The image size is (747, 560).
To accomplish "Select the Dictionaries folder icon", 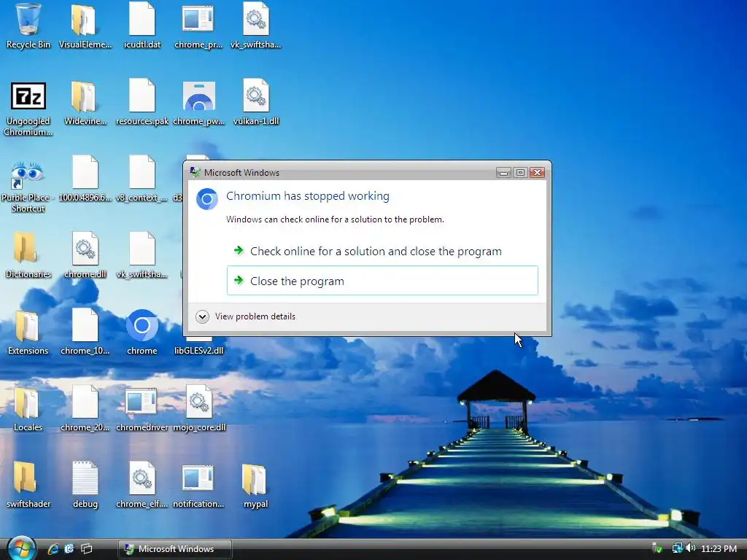I will (28, 256).
